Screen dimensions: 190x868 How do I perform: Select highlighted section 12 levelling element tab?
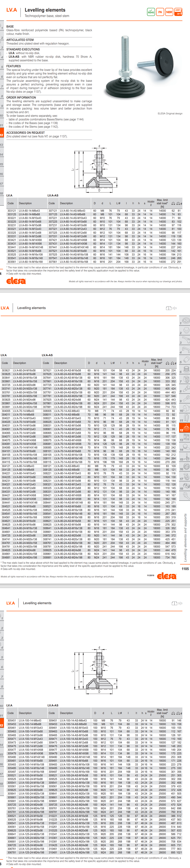point(184,428)
